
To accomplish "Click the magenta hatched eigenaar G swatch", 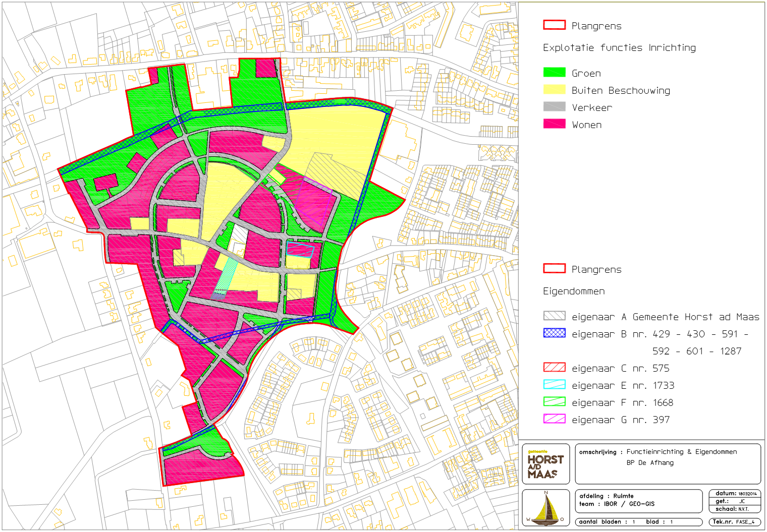I will pos(554,419).
